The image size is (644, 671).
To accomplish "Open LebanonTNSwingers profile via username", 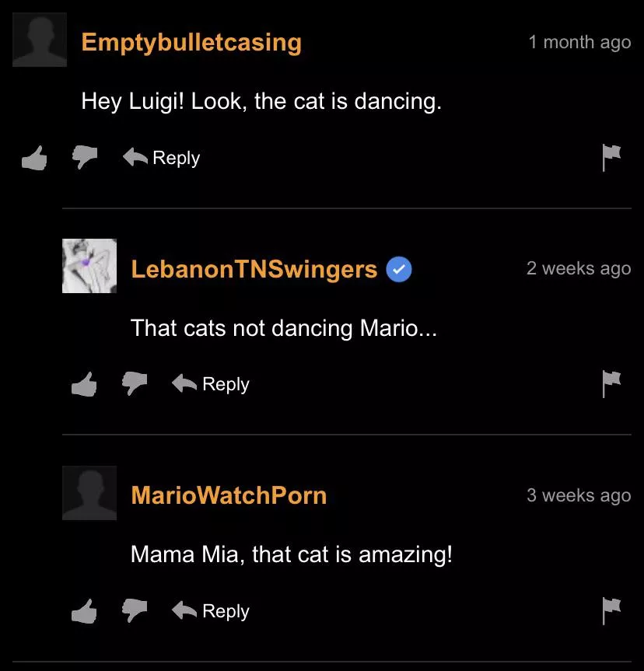I will pyautogui.click(x=254, y=269).
